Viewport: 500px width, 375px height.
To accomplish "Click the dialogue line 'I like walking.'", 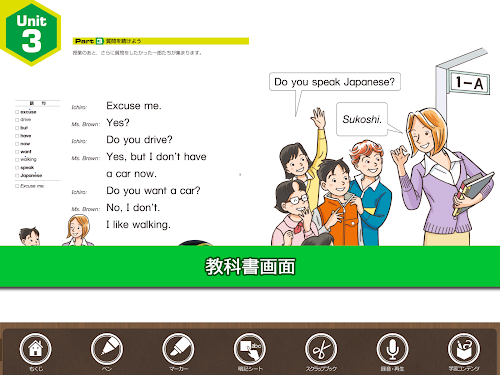I will tap(138, 225).
